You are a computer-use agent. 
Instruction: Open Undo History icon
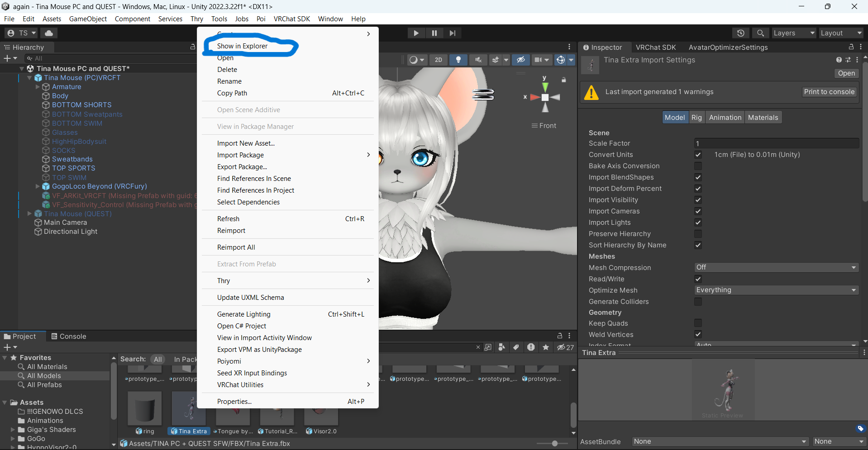coord(740,33)
